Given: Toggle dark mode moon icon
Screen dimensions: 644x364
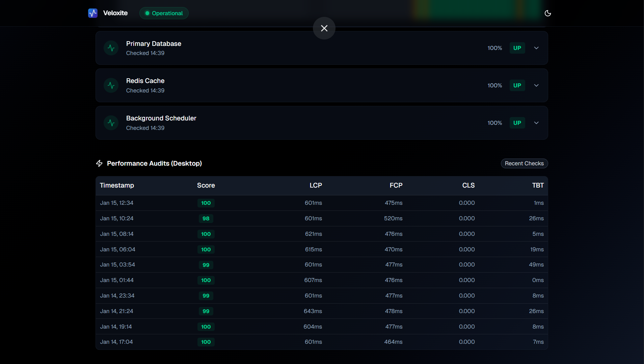Looking at the screenshot, I should tap(548, 13).
